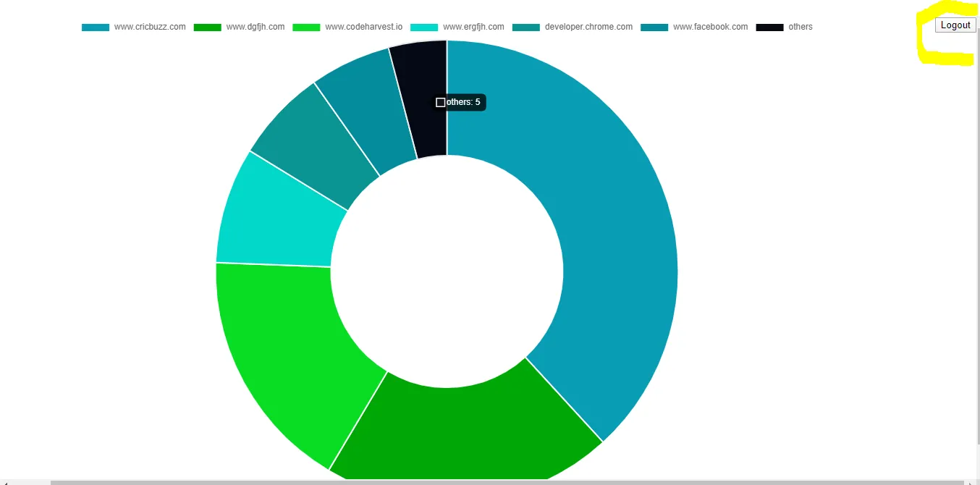The height and width of the screenshot is (485, 980).
Task: Click www.facebook.com legend color box
Action: tap(654, 27)
